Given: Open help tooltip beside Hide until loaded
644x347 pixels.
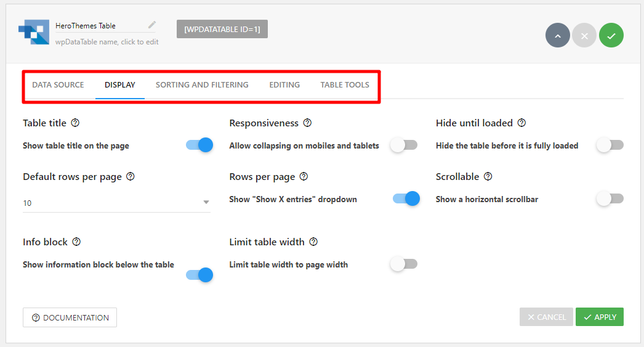Looking at the screenshot, I should coord(521,123).
